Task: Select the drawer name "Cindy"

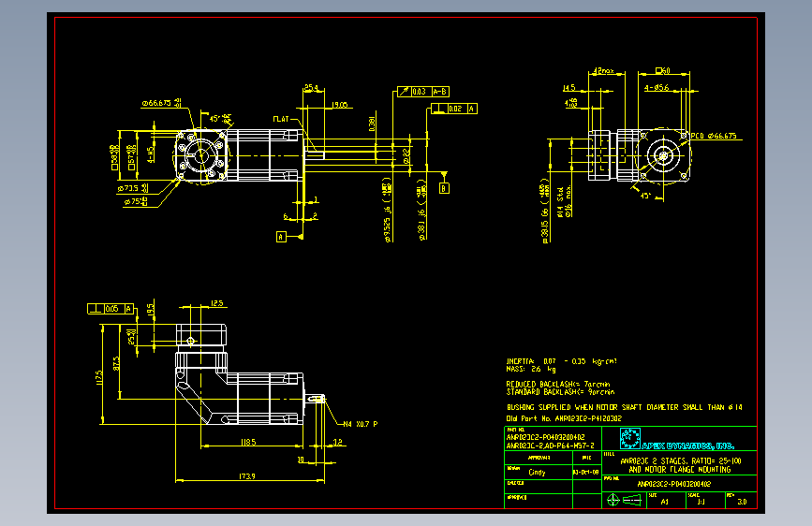Action: tap(537, 472)
